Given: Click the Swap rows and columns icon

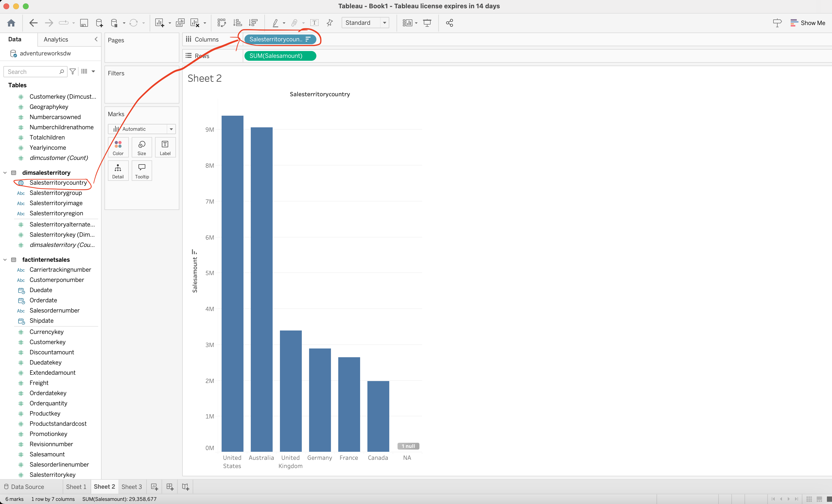Looking at the screenshot, I should 222,23.
